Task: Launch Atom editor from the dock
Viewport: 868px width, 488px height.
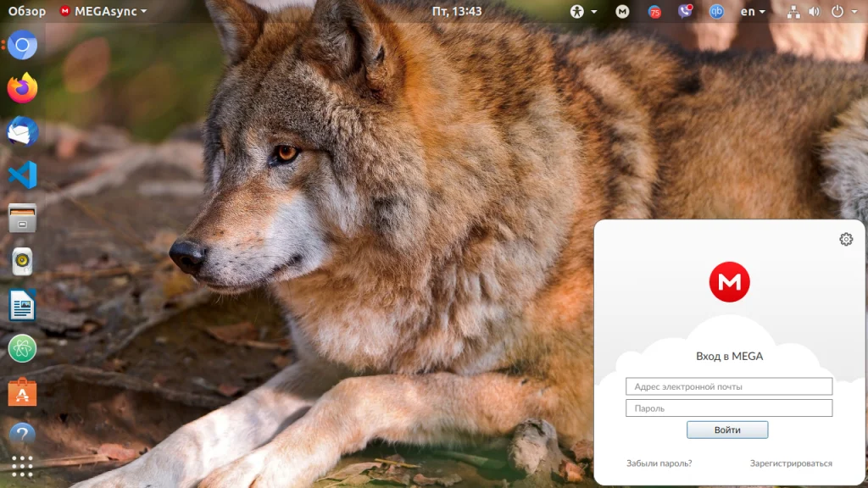Action: click(x=22, y=348)
